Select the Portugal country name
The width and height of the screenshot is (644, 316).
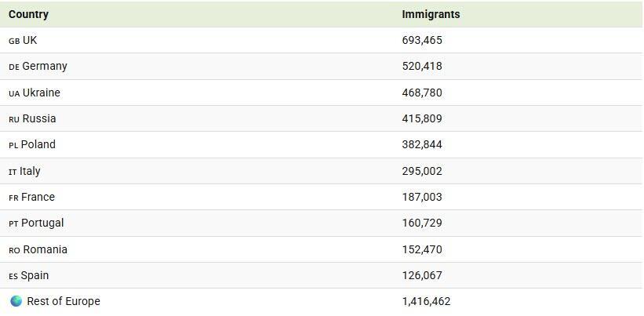(x=42, y=223)
